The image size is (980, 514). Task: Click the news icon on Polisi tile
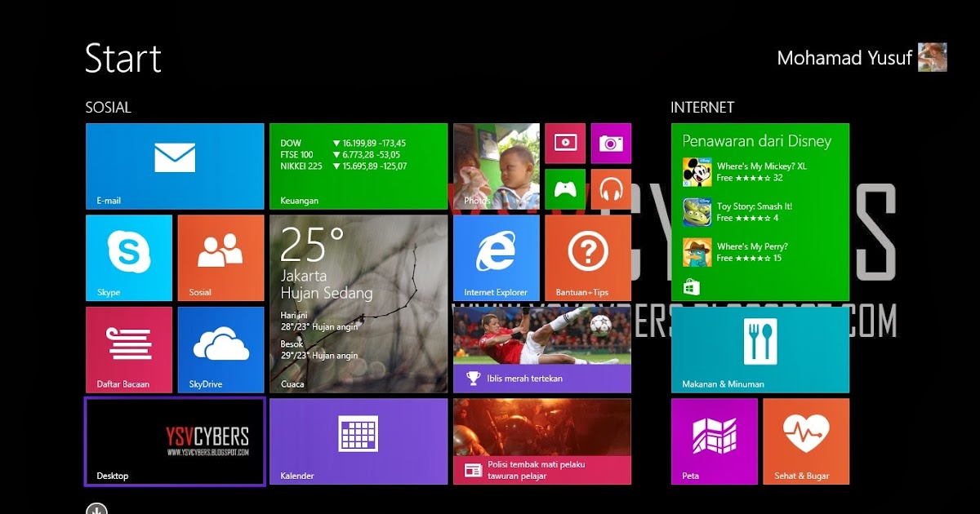click(x=473, y=469)
